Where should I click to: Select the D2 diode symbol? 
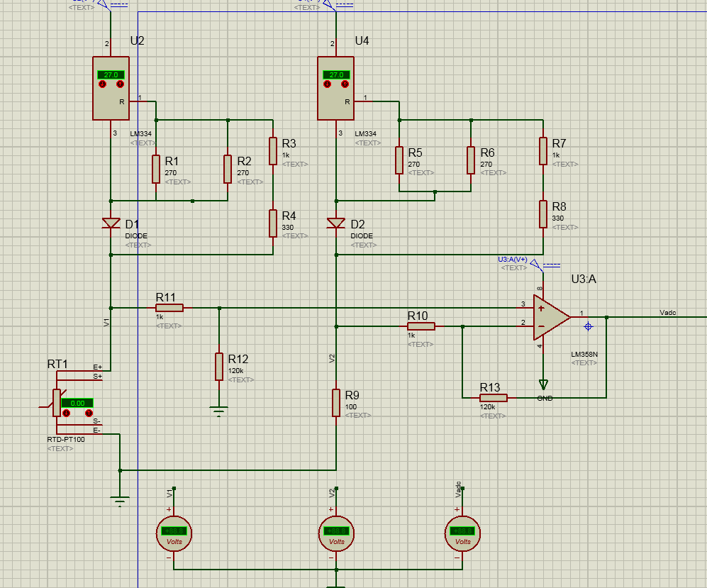pos(336,223)
